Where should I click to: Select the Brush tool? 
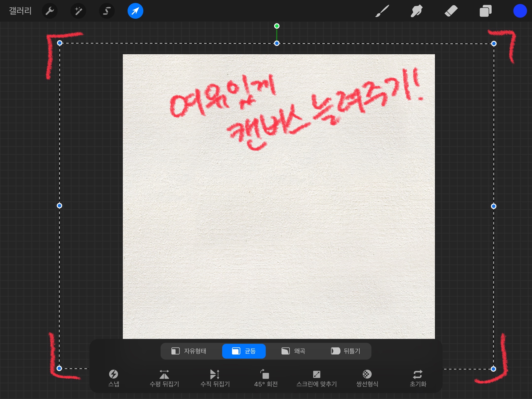(382, 11)
